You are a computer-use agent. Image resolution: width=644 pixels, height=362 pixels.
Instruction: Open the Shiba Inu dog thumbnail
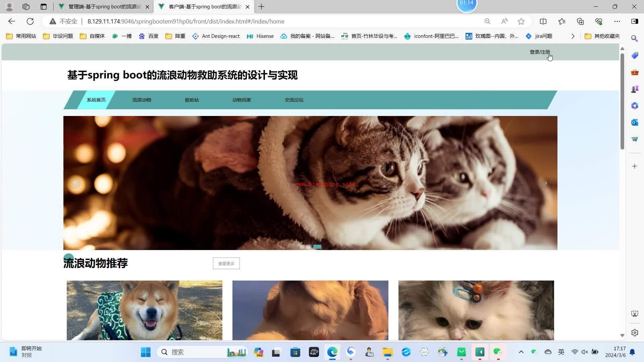[144, 310]
